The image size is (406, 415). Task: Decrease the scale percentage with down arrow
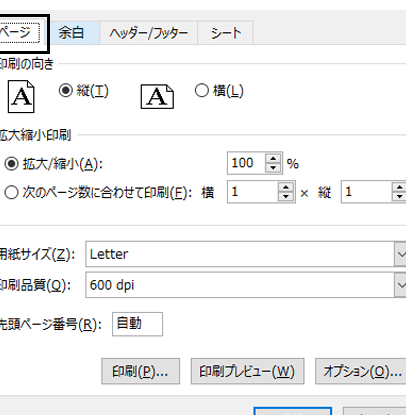[273, 168]
